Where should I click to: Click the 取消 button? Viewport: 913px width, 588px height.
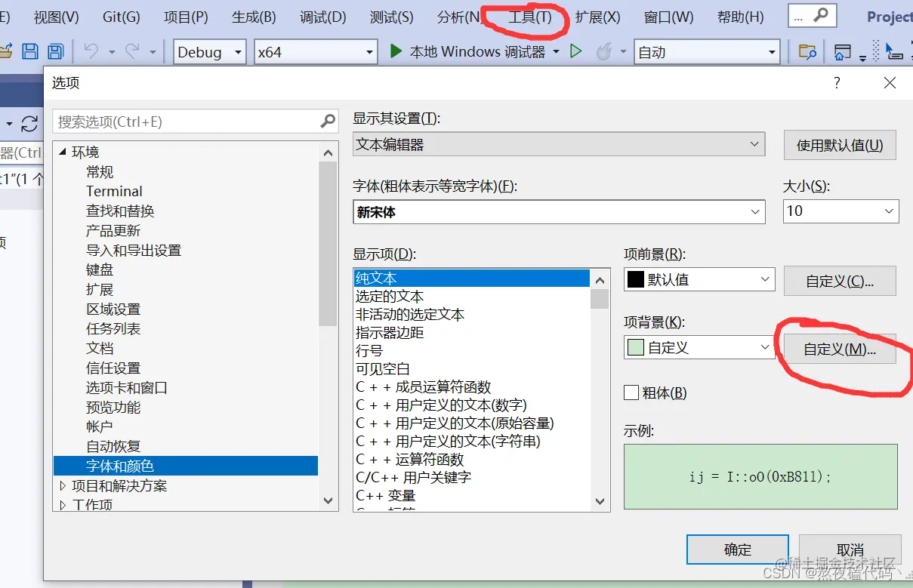point(850,550)
